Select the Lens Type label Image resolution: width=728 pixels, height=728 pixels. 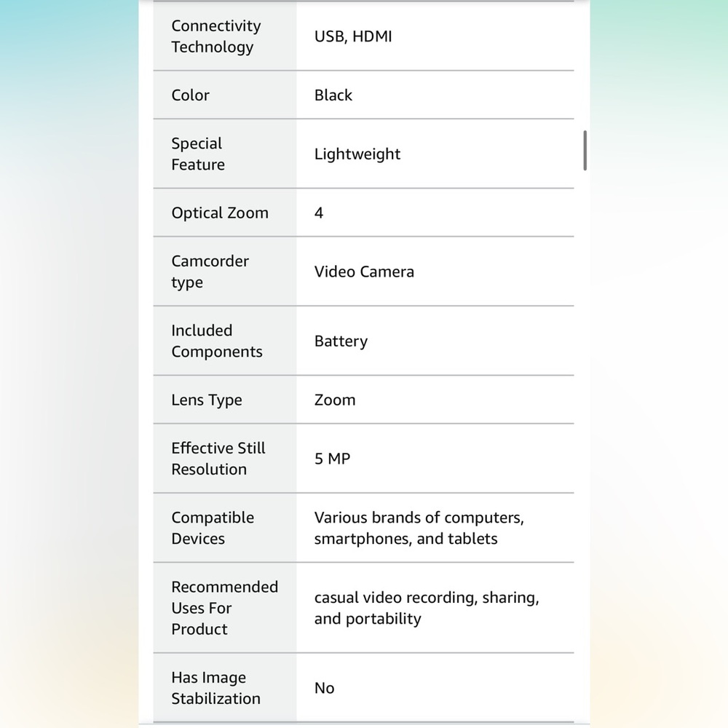click(x=207, y=400)
